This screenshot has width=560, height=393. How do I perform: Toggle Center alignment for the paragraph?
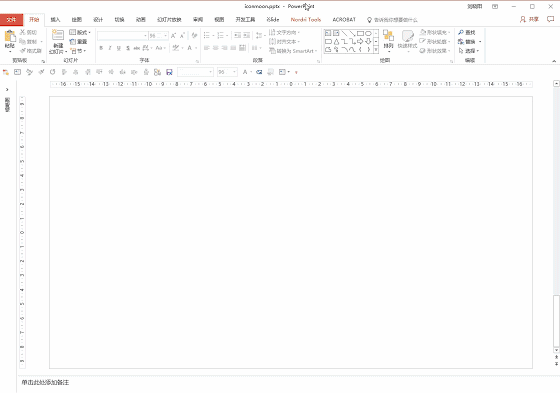[x=216, y=48]
